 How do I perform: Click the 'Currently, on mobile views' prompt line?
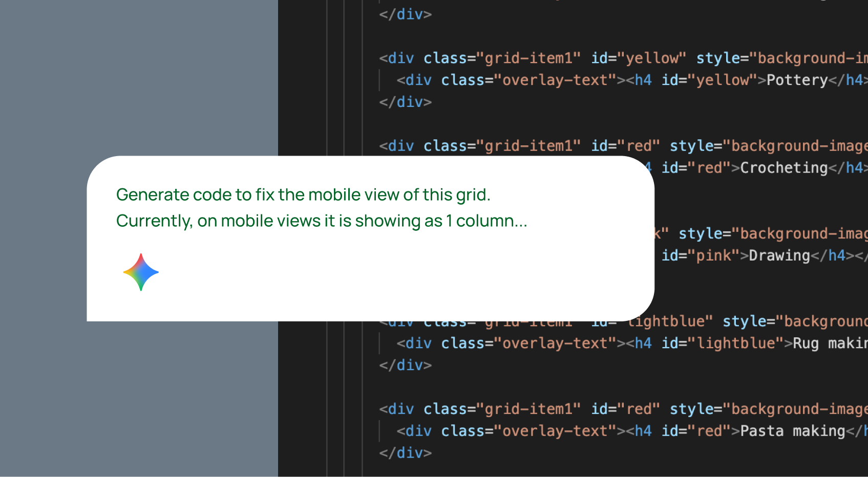coord(321,221)
